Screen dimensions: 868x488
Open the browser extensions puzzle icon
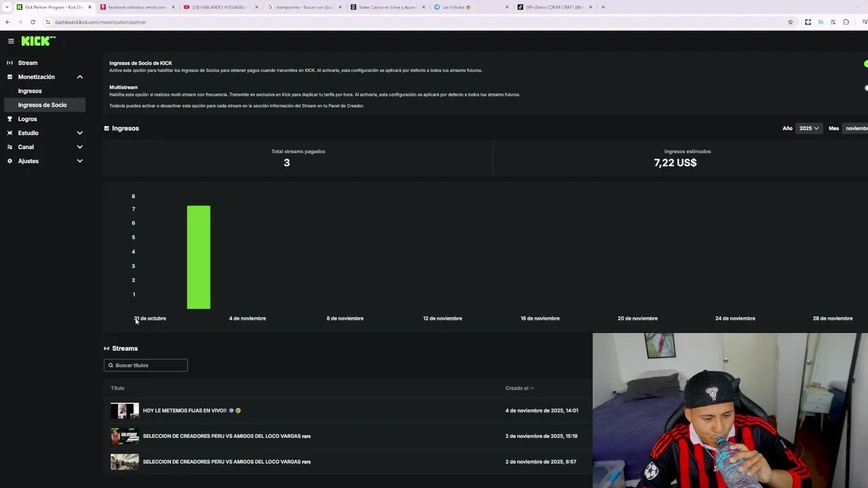tap(846, 22)
